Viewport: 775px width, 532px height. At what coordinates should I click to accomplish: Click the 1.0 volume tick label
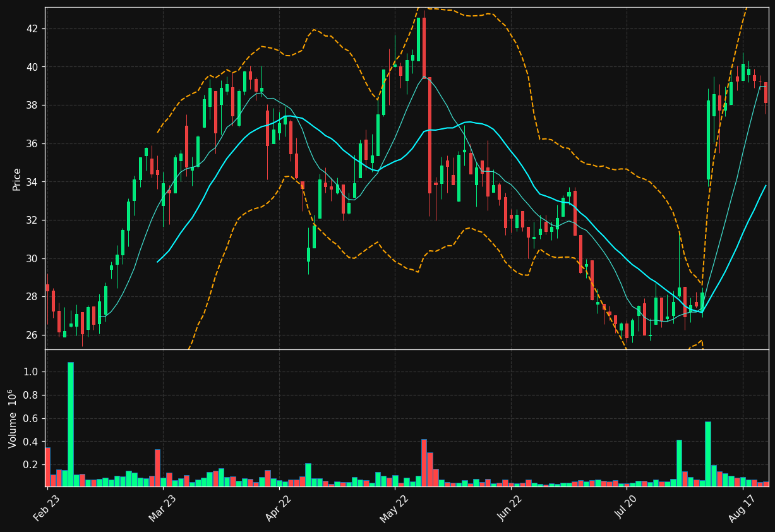click(31, 372)
